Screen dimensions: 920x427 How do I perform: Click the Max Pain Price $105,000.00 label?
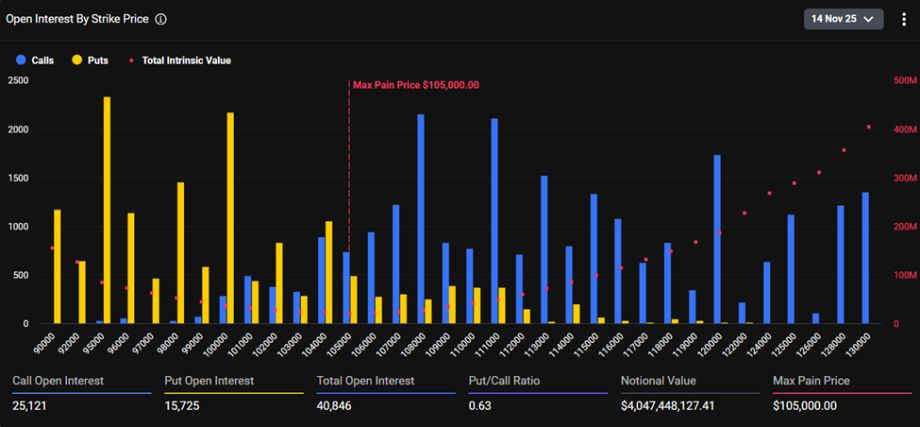click(x=415, y=85)
